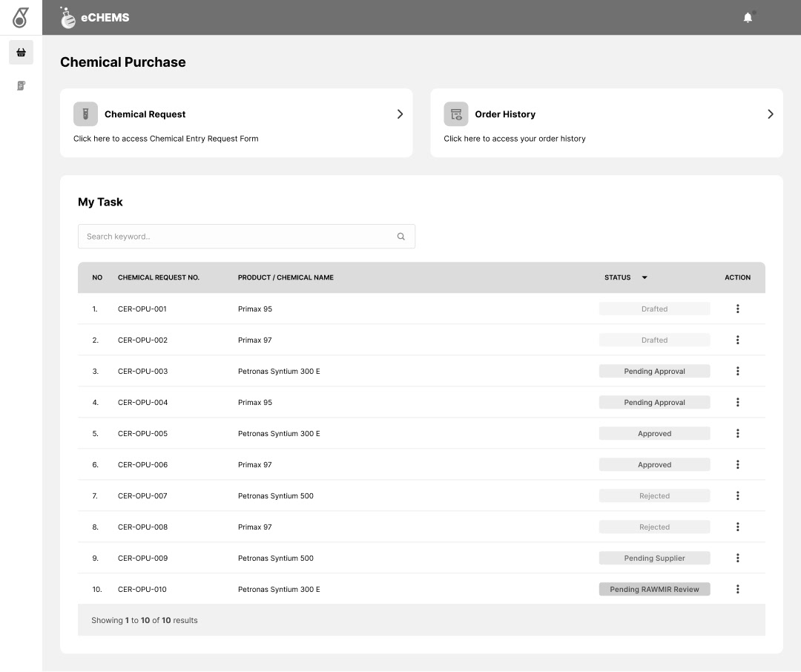Screen dimensions: 801x672
Task: Click the search magnifier icon
Action: tap(401, 237)
